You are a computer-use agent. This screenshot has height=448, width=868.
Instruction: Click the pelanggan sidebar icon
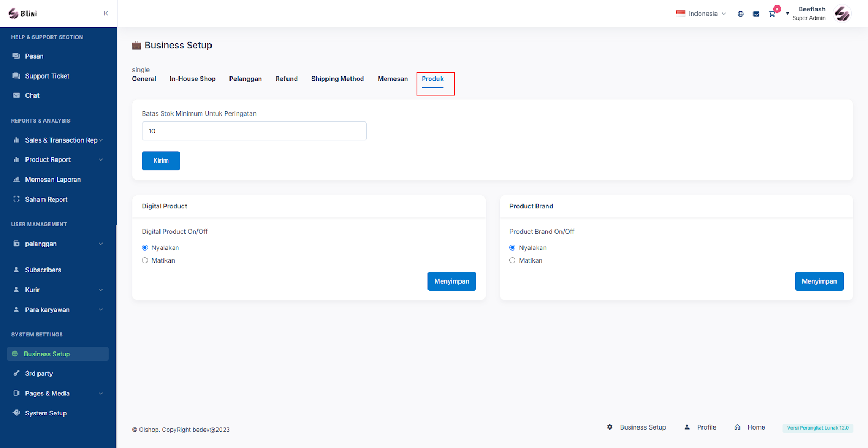point(16,244)
